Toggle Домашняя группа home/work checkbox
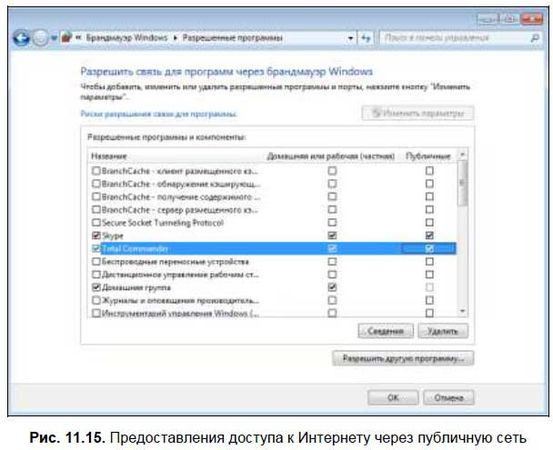The image size is (553, 450). point(332,287)
